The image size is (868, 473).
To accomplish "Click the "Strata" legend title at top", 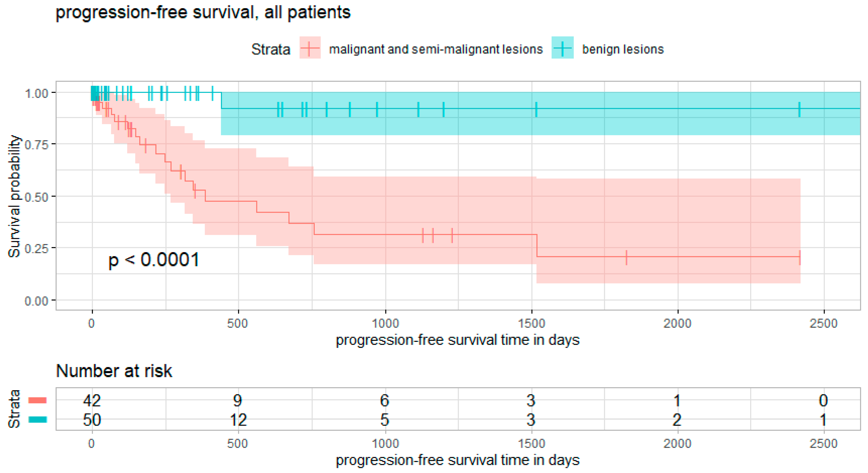I will [x=271, y=50].
